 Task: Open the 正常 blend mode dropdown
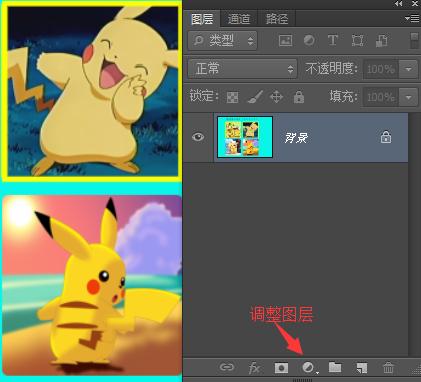point(242,69)
